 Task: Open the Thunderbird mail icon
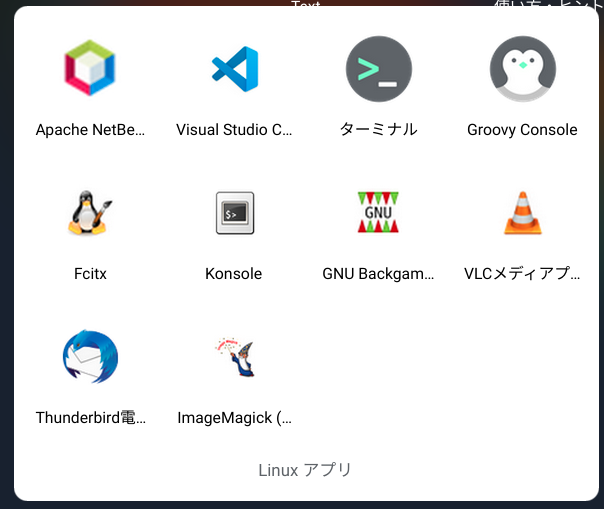(x=90, y=356)
